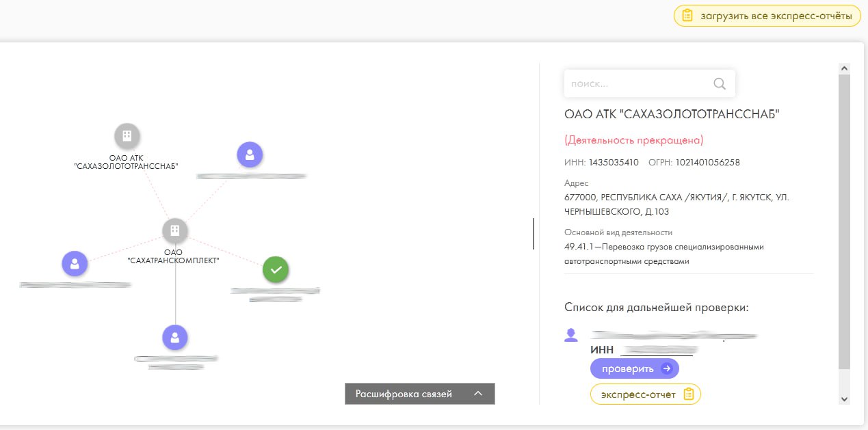
Task: Click person icon in further-check list
Action: click(x=571, y=335)
